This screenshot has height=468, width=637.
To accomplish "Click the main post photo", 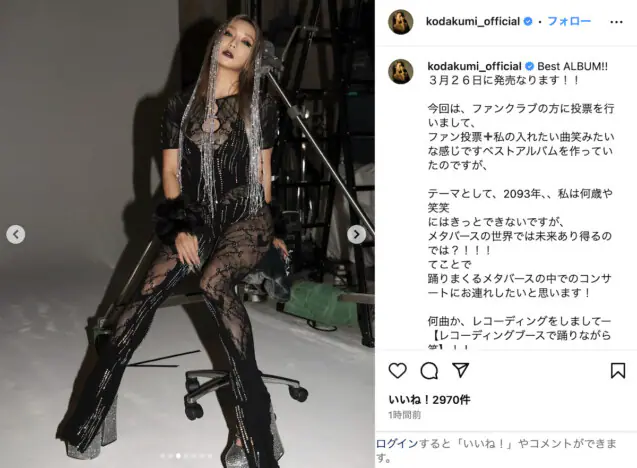I will [187, 234].
